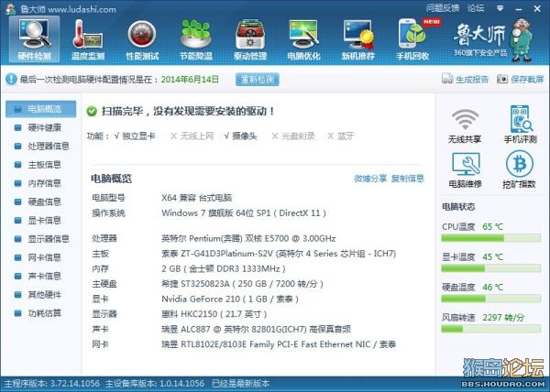Click the 微博分享 link
The width and height of the screenshot is (550, 392).
(x=370, y=179)
